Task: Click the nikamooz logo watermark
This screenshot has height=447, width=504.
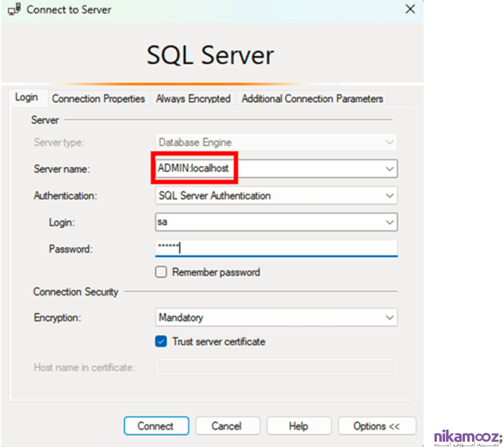Action: tap(468, 438)
